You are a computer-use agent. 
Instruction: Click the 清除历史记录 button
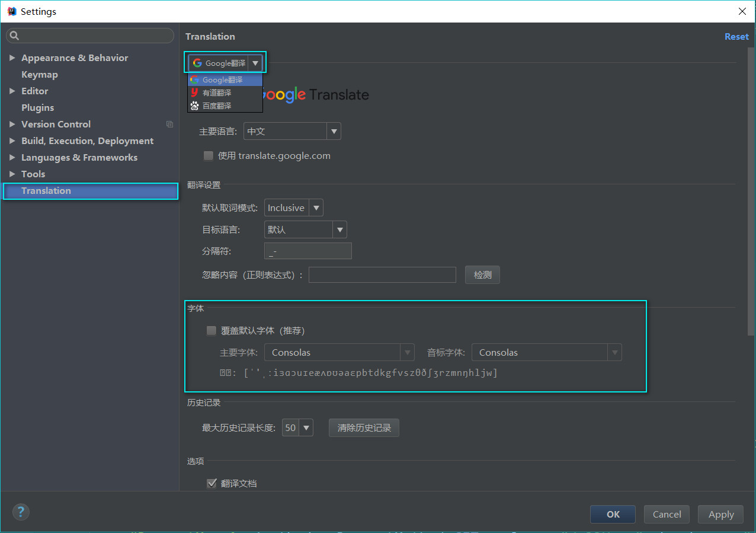tap(364, 427)
